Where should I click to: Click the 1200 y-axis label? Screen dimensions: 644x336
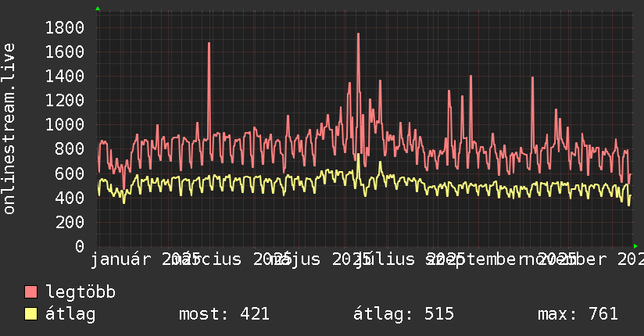(65, 101)
